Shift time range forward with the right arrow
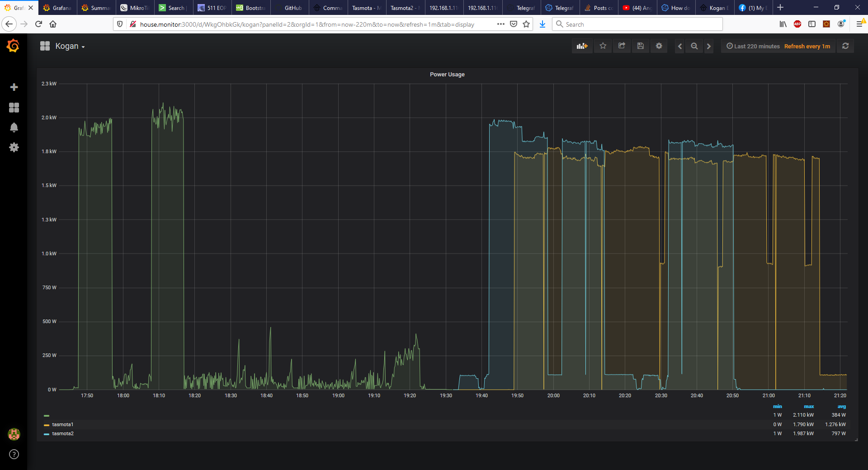 [x=708, y=46]
